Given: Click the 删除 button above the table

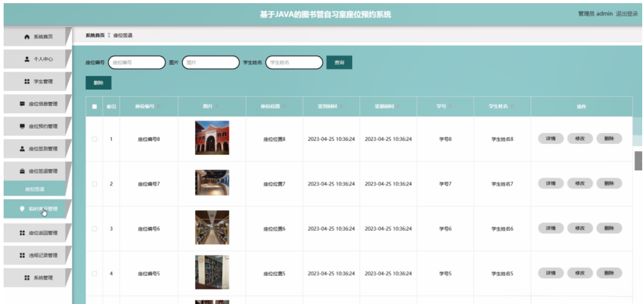Looking at the screenshot, I should [x=99, y=82].
